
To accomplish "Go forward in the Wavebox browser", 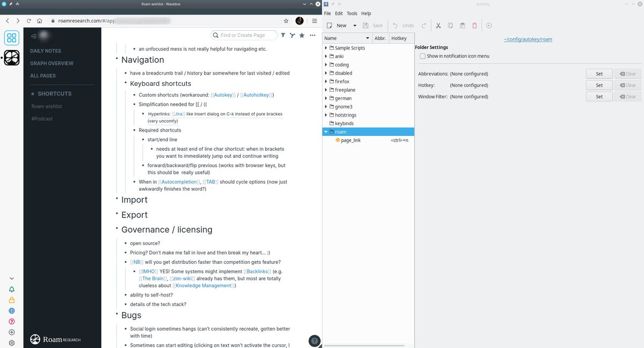I will pyautogui.click(x=18, y=21).
